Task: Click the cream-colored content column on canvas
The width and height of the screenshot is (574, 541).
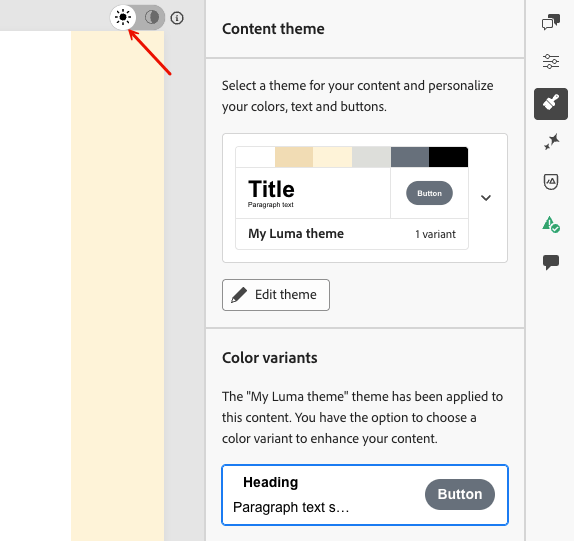Action: [x=118, y=286]
